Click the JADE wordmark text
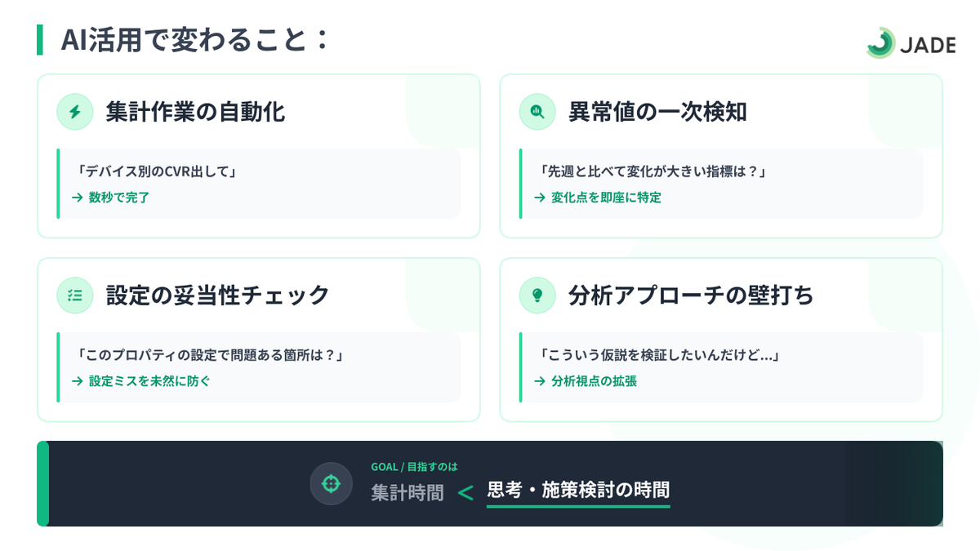Image resolution: width=980 pixels, height=551 pixels. pos(929,45)
